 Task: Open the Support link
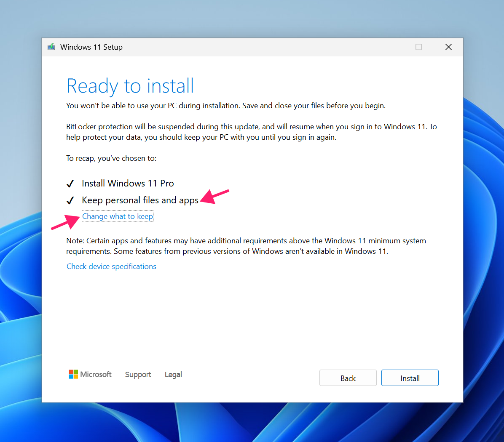tap(138, 375)
